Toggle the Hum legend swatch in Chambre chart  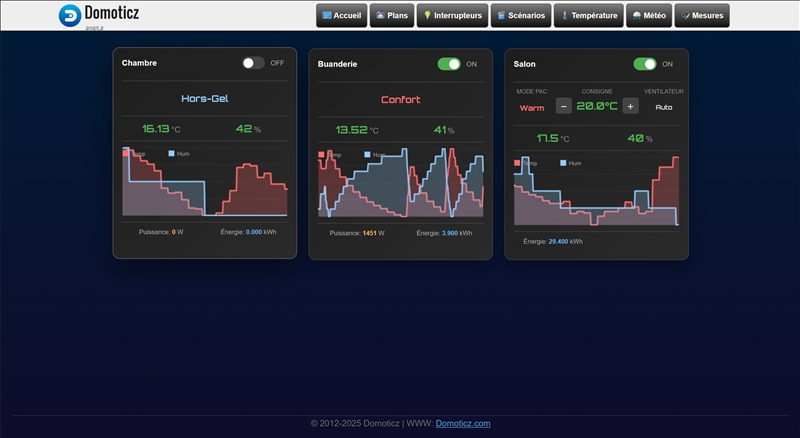click(171, 153)
